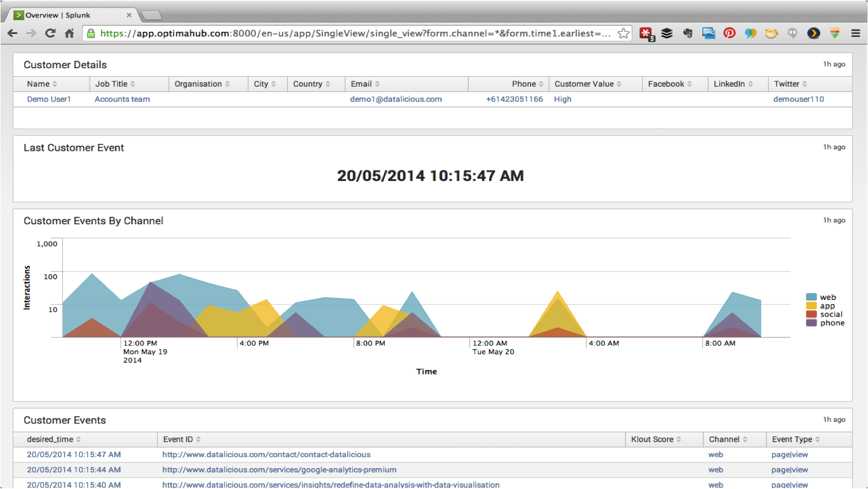
Task: Open the red asterisk extension icon
Action: coord(646,34)
